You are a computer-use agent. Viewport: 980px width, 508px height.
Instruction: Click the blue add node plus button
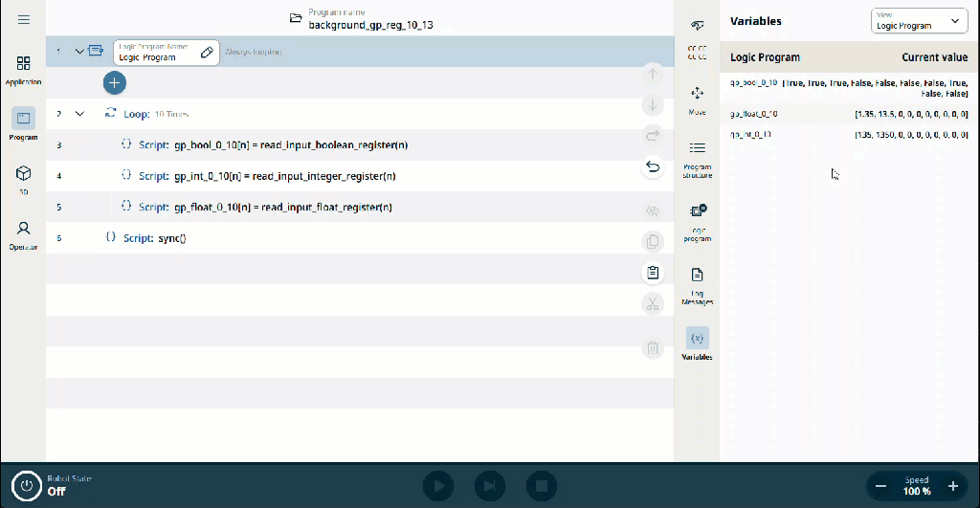pyautogui.click(x=115, y=82)
